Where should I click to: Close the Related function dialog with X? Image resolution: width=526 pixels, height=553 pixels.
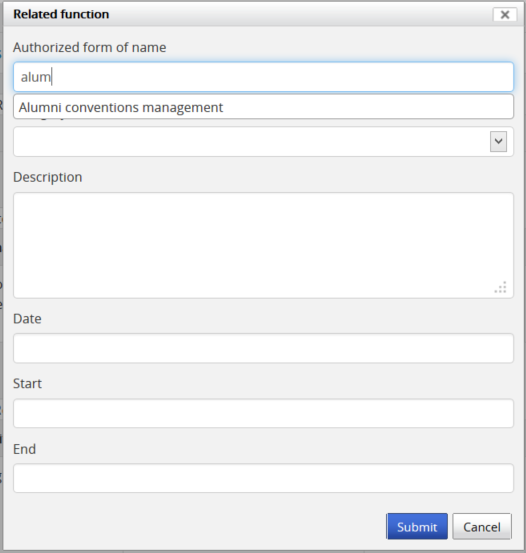pos(505,14)
